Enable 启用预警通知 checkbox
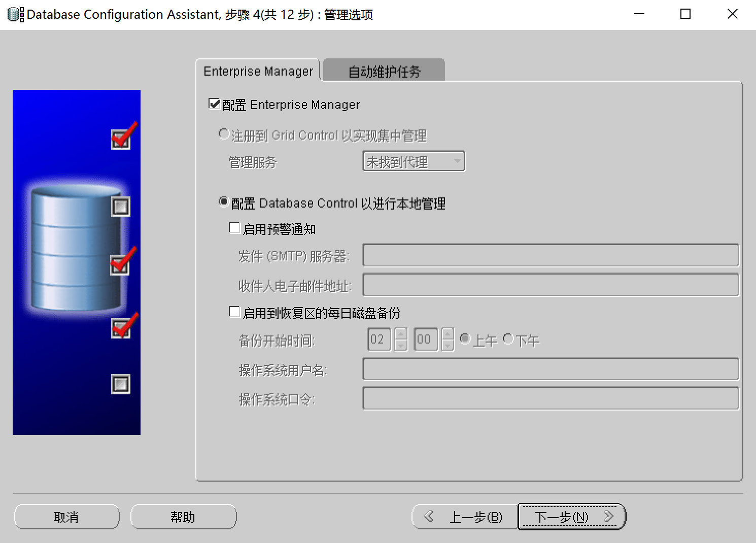Screen dimensions: 756x543 click(x=234, y=228)
